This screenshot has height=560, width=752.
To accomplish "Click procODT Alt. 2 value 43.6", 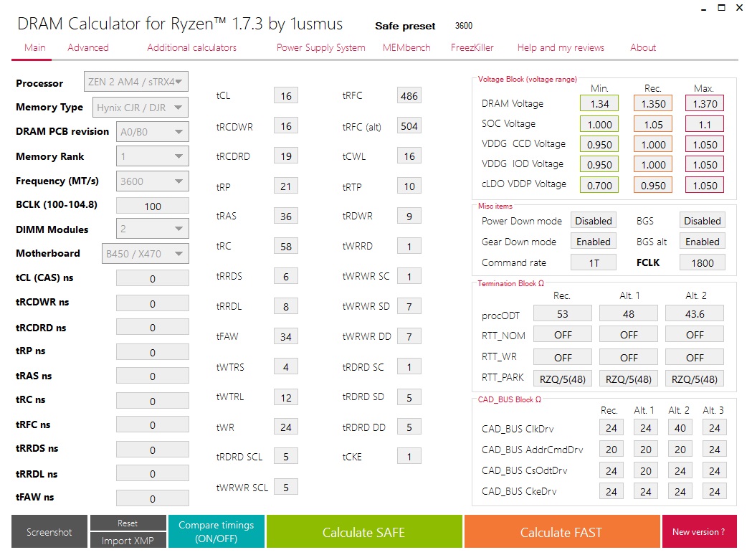I will coord(695,314).
